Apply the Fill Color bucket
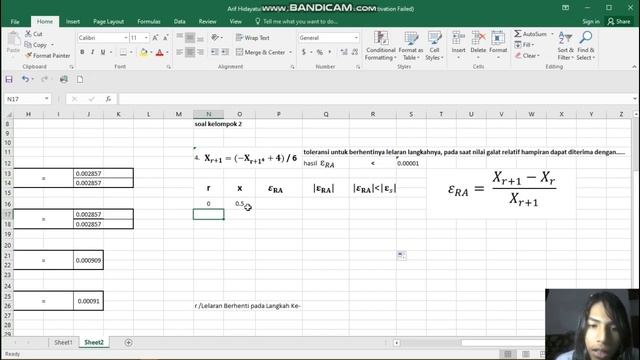This screenshot has height=360, width=640. click(x=143, y=52)
